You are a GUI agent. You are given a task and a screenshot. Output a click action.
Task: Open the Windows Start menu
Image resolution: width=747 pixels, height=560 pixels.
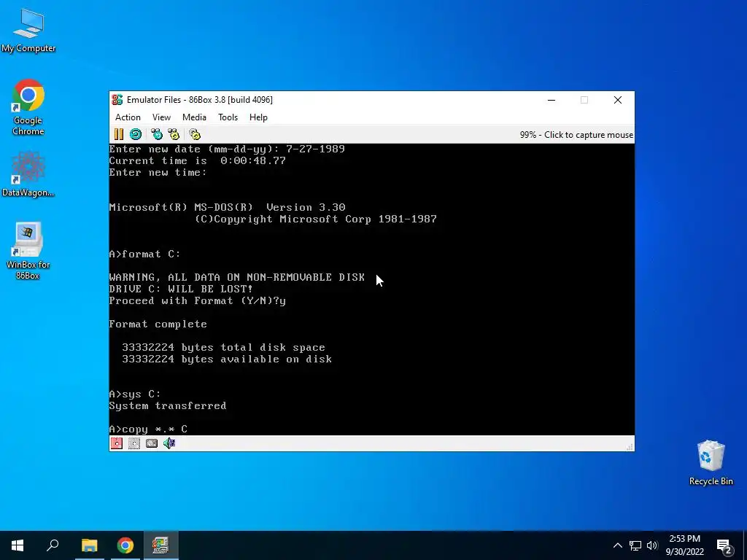point(18,545)
